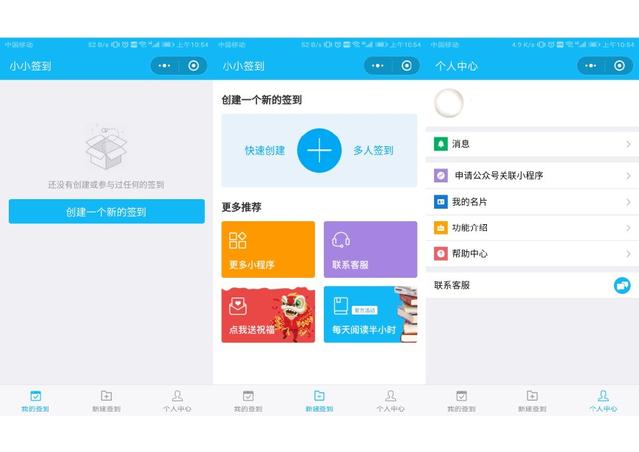Screen dimensions: 639x452
Task: Tap the close-target circle icon in 个人中心 header
Action: pos(619,66)
